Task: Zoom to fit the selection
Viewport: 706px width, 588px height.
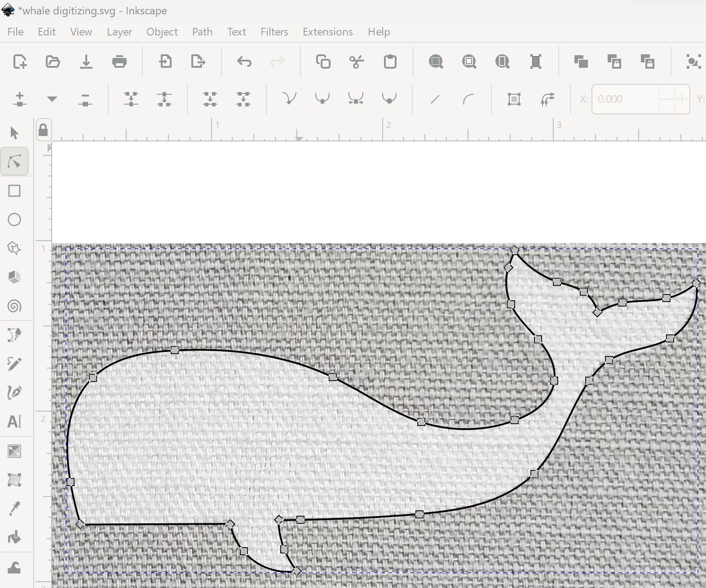Action: click(x=436, y=61)
